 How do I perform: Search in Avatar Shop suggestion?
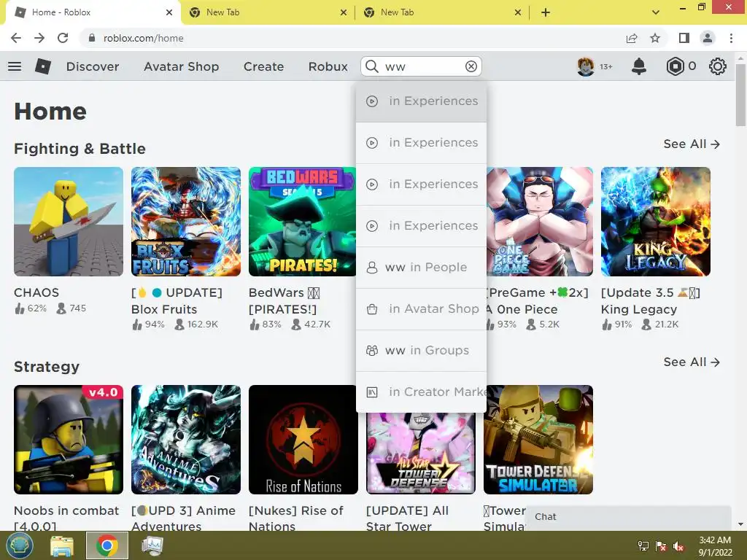pos(421,308)
